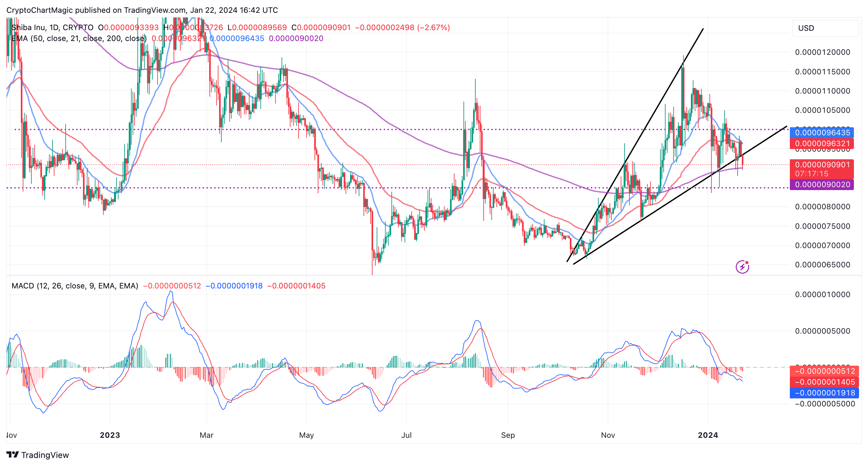Click the TradingView logo at bottom left
The width and height of the screenshot is (868, 466).
(x=38, y=455)
